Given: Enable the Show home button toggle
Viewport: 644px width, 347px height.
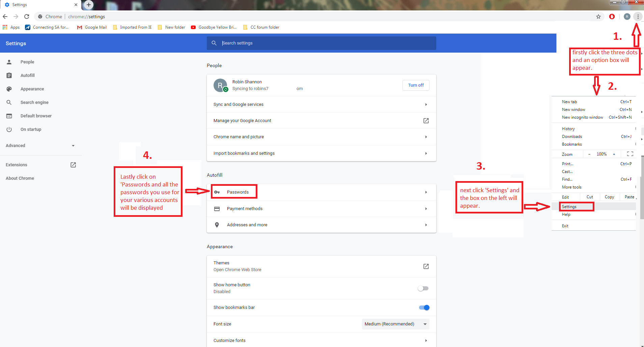Looking at the screenshot, I should point(423,288).
